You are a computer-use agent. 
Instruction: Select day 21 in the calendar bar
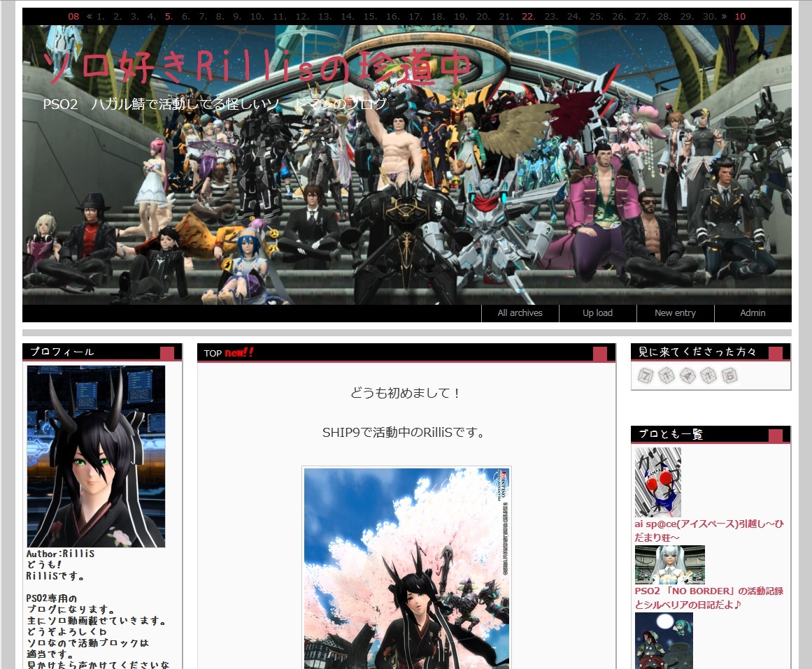506,17
